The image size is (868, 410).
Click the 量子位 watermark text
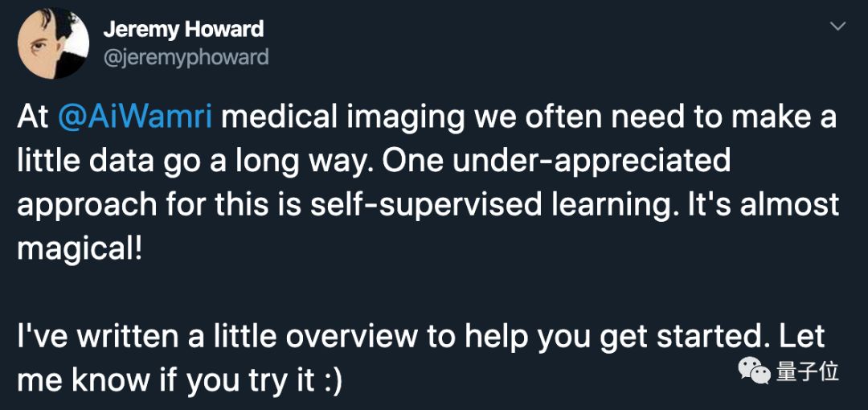click(x=808, y=371)
